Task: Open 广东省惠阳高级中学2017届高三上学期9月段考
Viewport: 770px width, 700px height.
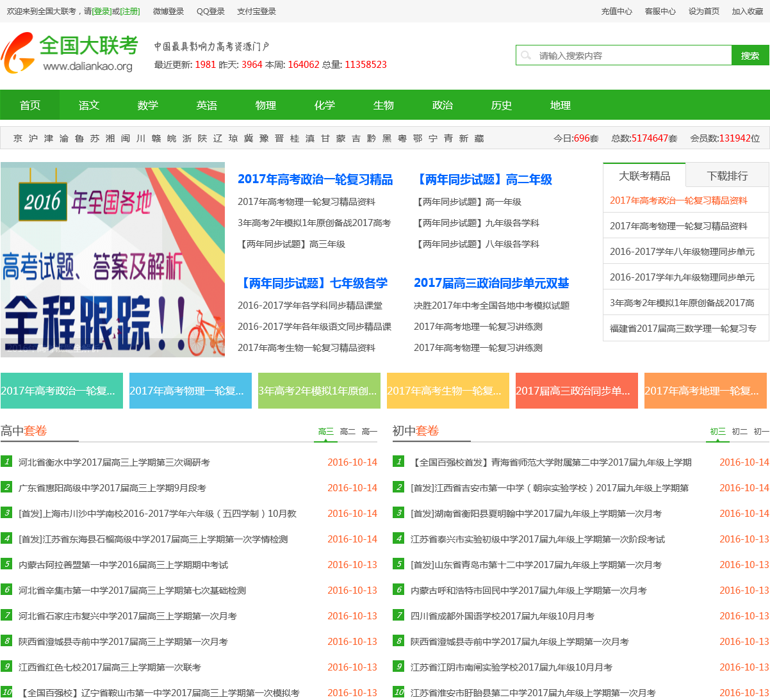Action: tap(112, 488)
